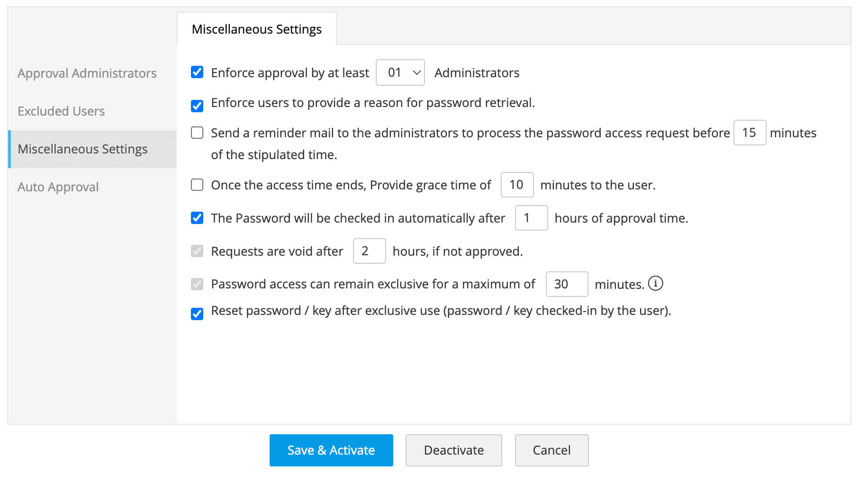Click the exclusive access minutes field showing 30
The height and width of the screenshot is (483, 868).
click(567, 284)
